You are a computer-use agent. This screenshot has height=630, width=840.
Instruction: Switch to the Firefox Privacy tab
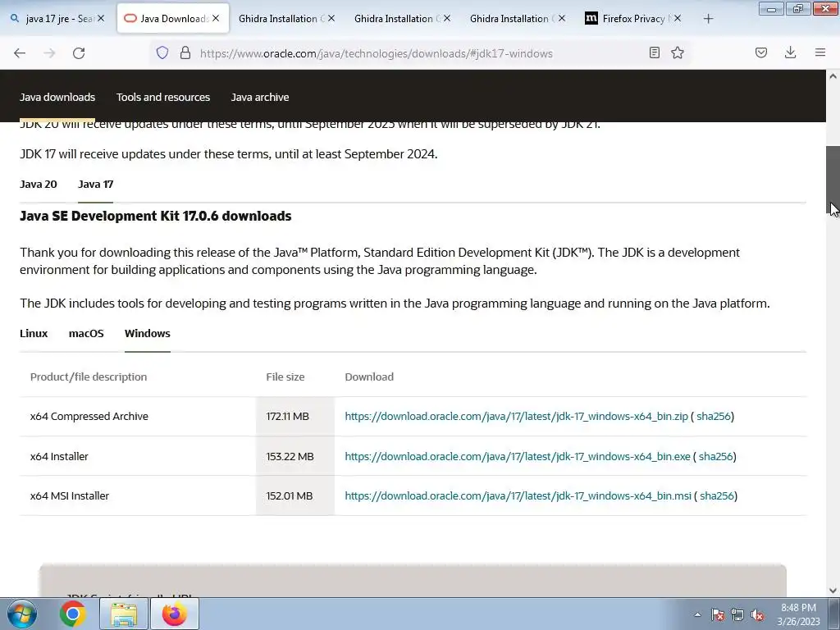(x=633, y=18)
